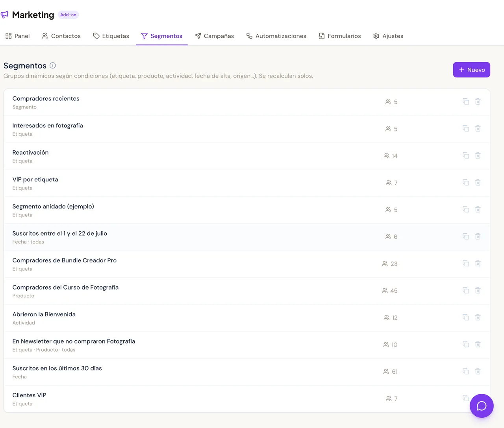Duplicate the Interesados en fotografía segment

pos(466,129)
